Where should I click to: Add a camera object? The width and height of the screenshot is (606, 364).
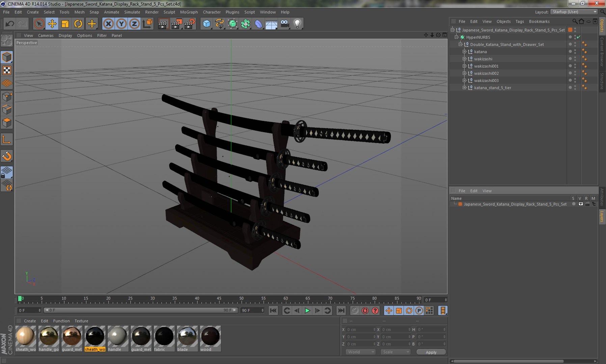coord(285,24)
